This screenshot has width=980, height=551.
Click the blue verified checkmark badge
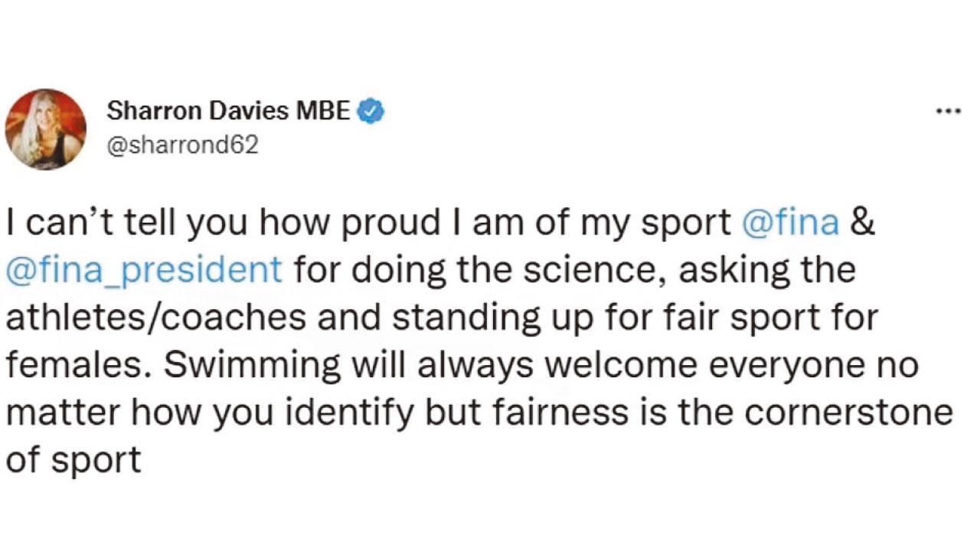tap(373, 112)
